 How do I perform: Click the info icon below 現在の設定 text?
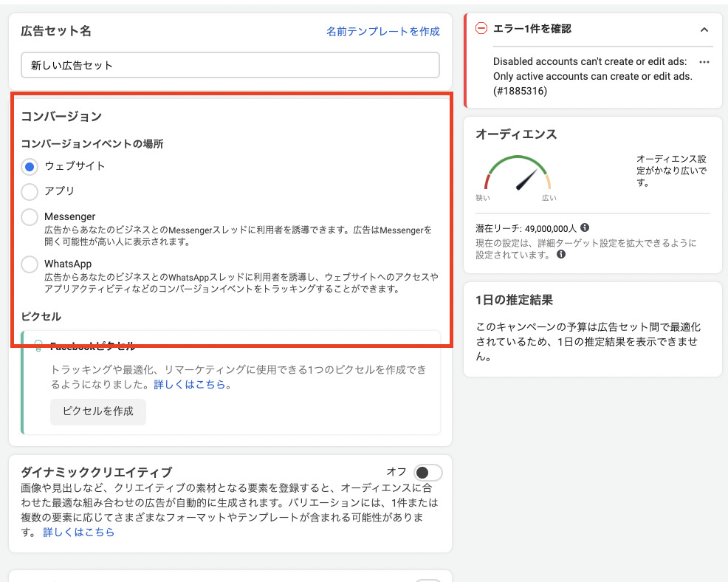[x=561, y=254]
